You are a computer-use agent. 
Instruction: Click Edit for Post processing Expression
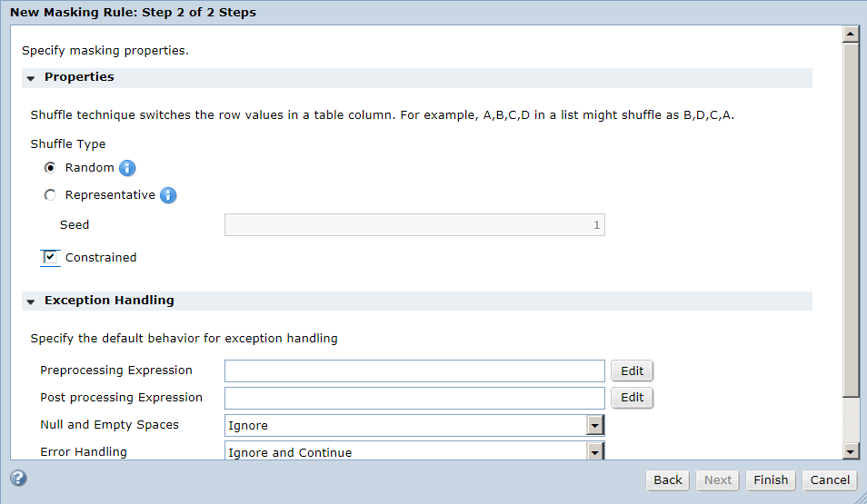[632, 398]
